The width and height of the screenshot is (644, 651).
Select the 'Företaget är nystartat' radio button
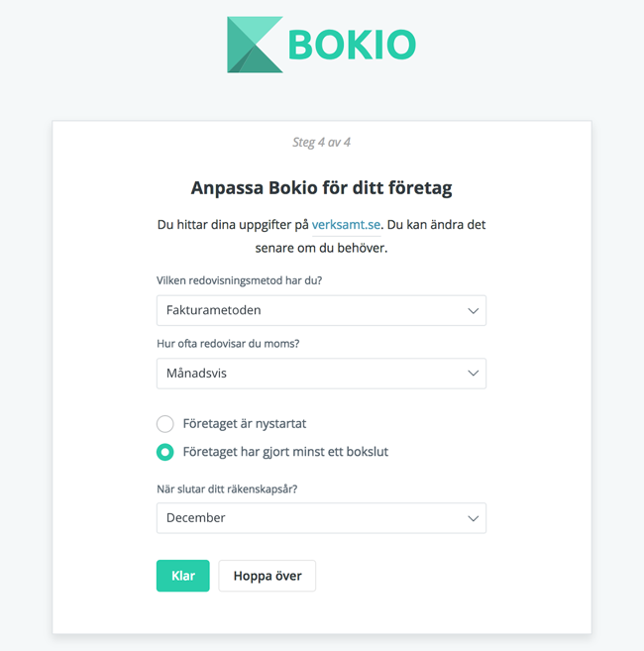click(164, 424)
